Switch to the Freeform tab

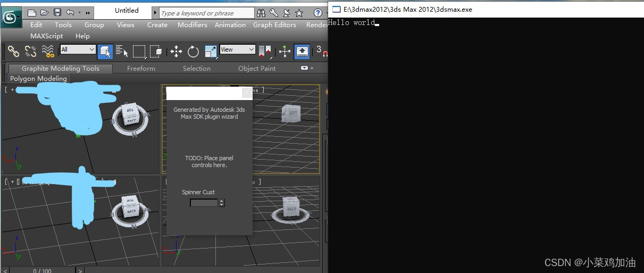[141, 68]
